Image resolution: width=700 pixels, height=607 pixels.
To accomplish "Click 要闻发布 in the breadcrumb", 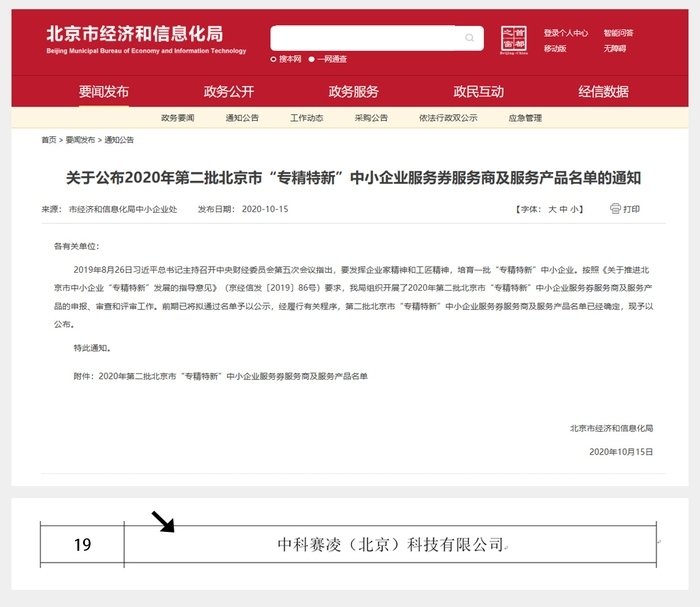I will point(80,140).
